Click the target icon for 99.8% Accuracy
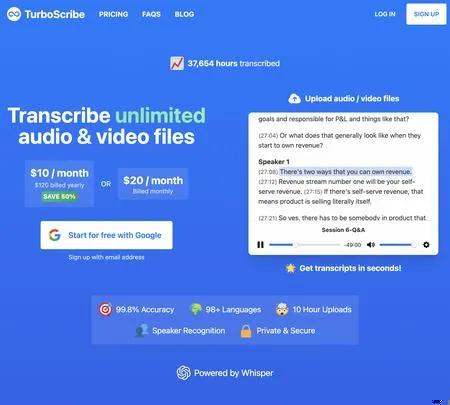Image resolution: width=450 pixels, height=405 pixels. click(x=105, y=309)
